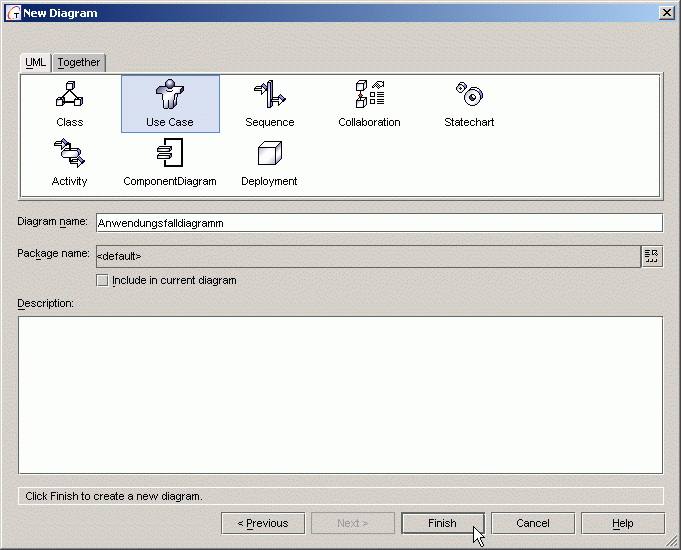Enable Include in current diagram checkbox
Viewport: 681px width, 550px height.
tap(102, 281)
